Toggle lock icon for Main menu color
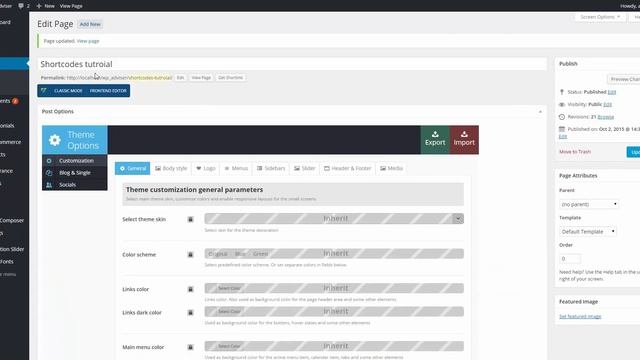 pos(190,347)
